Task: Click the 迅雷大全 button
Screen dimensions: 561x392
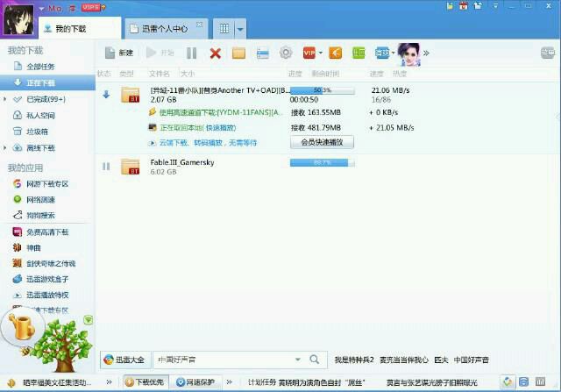Action: click(124, 360)
